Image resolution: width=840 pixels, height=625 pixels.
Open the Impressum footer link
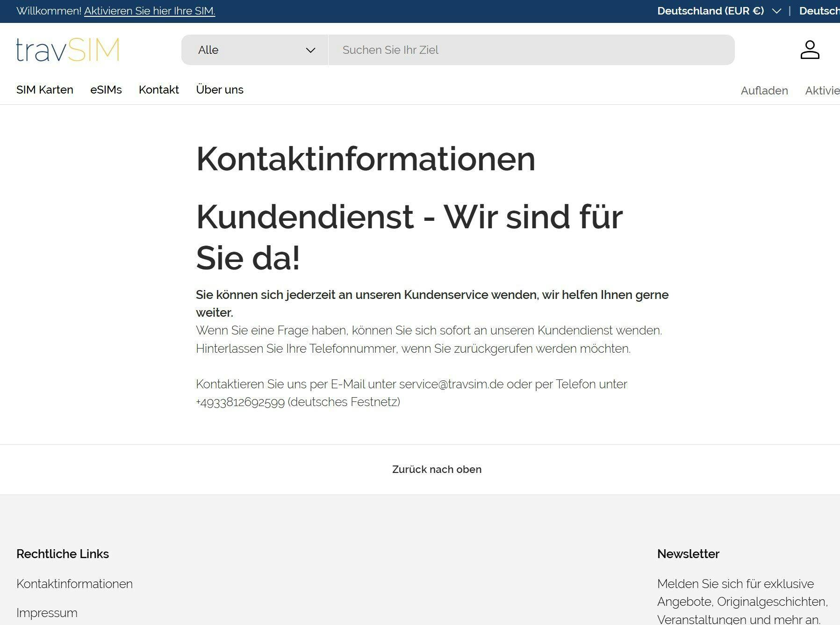click(47, 613)
